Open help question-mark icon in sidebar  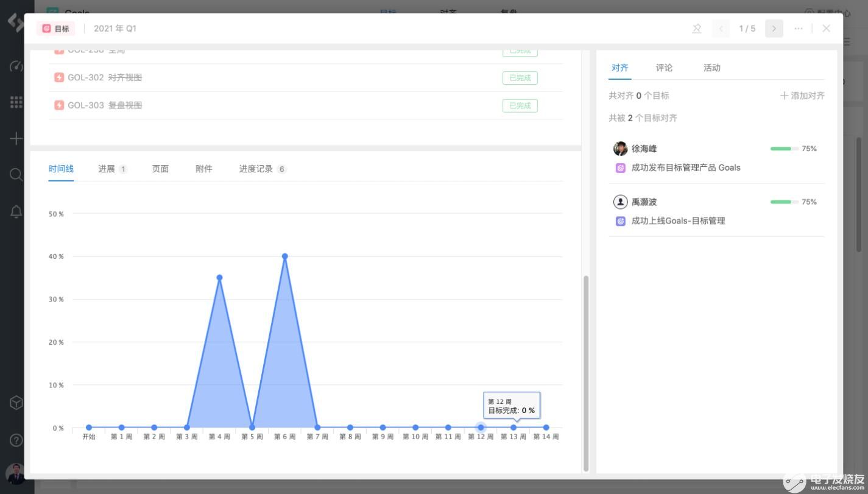coord(16,440)
